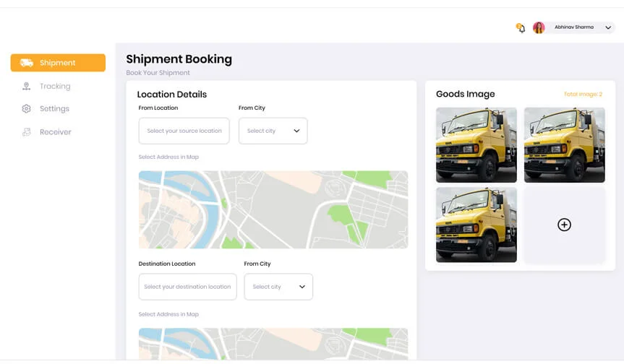Click the source address map
Screen dimensions: 624x364
273,209
